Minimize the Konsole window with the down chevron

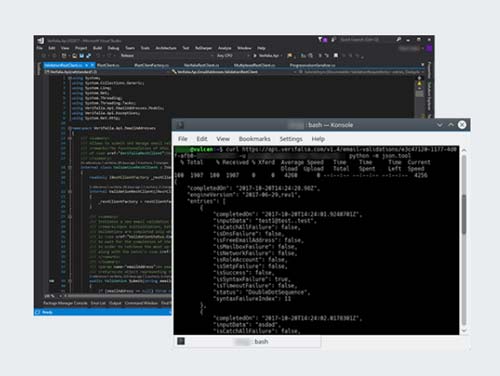point(440,125)
